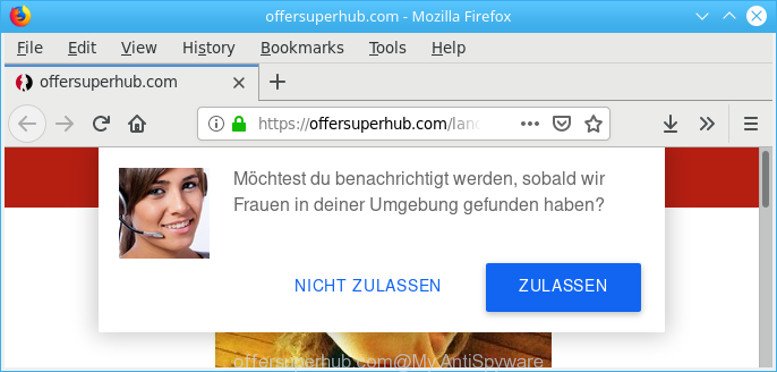Viewport: 777px width, 372px height.
Task: Close the offersuperhub.com tab
Action: [239, 83]
